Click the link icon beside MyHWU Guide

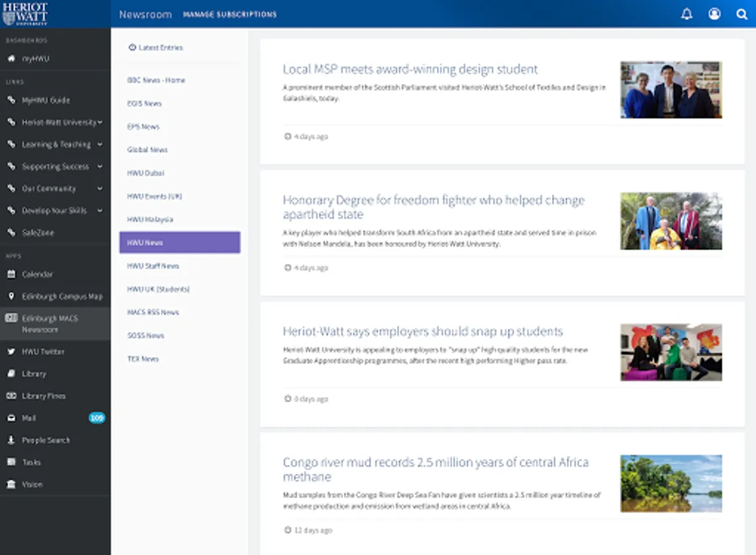click(x=11, y=100)
